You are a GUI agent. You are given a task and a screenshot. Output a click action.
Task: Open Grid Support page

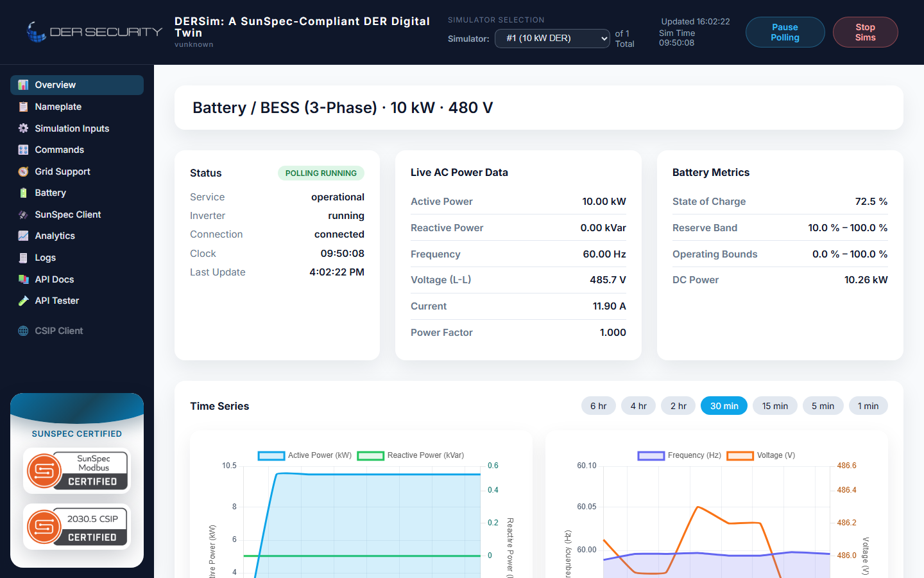pos(77,171)
